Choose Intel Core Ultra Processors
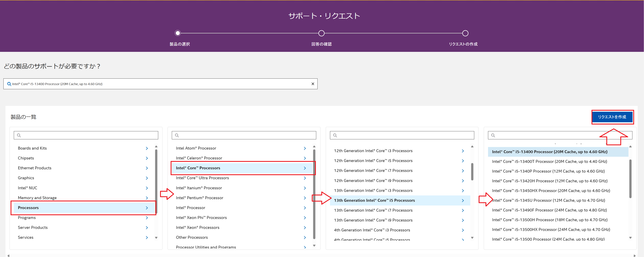Image resolution: width=644 pixels, height=257 pixels. click(x=202, y=178)
